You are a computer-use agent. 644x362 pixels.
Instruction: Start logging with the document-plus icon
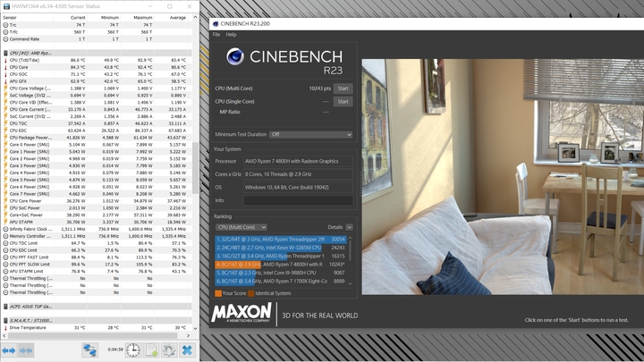coord(151,350)
